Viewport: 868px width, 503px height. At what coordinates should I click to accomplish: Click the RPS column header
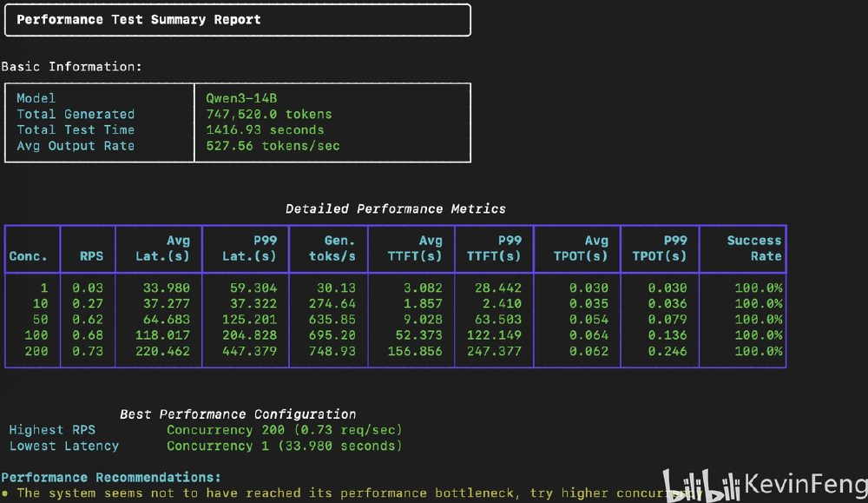pyautogui.click(x=91, y=256)
